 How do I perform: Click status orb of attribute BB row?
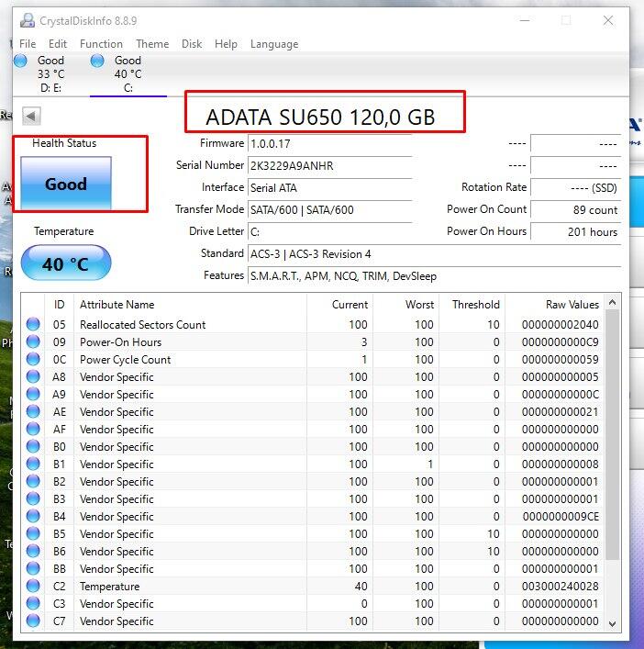(x=33, y=568)
